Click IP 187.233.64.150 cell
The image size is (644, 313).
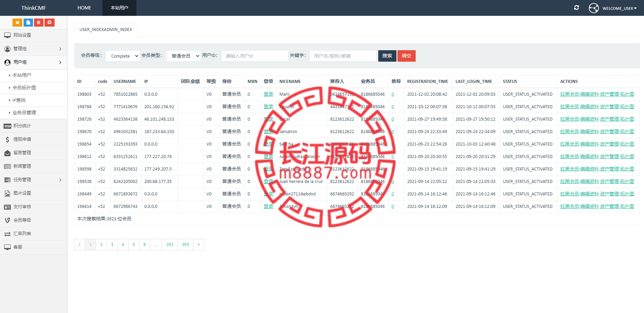pyautogui.click(x=159, y=132)
